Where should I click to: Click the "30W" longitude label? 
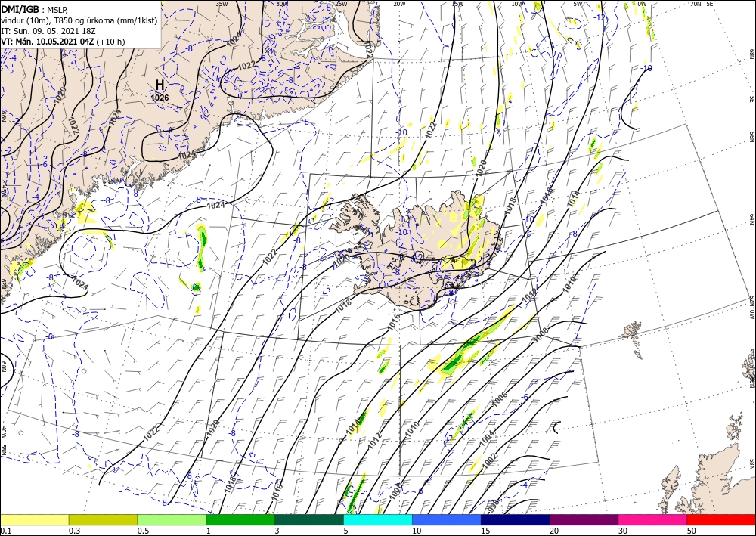tap(283, 4)
